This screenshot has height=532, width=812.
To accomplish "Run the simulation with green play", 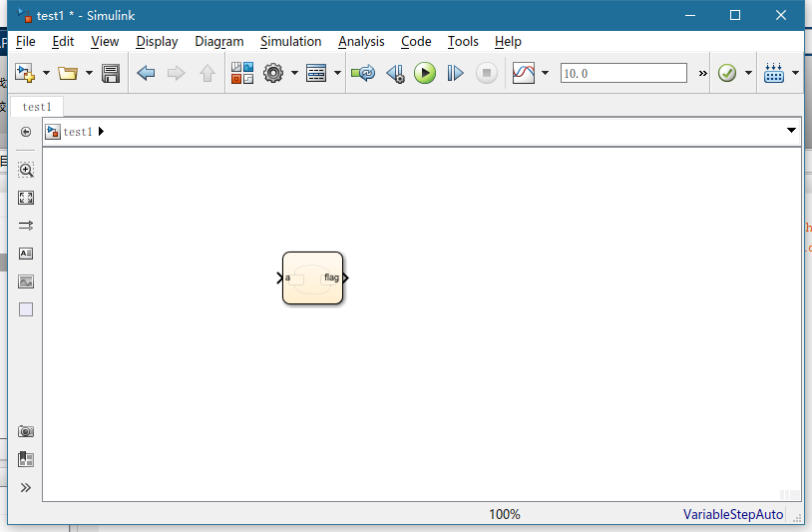I will pyautogui.click(x=425, y=73).
